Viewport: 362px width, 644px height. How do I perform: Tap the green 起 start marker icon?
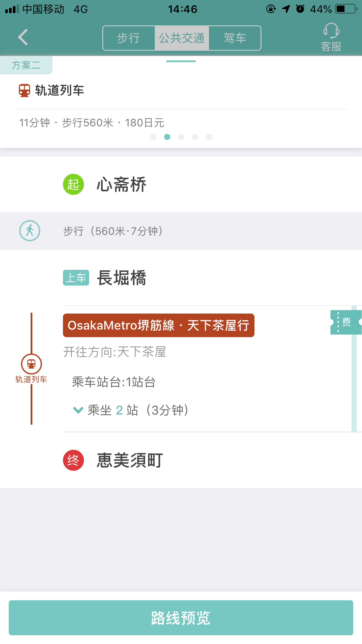click(x=73, y=184)
